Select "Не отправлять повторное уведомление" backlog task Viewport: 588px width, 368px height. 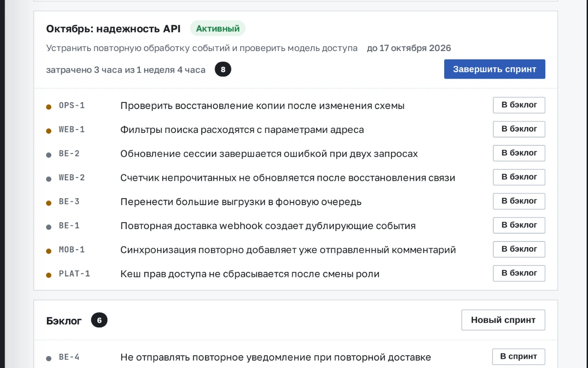click(x=276, y=357)
